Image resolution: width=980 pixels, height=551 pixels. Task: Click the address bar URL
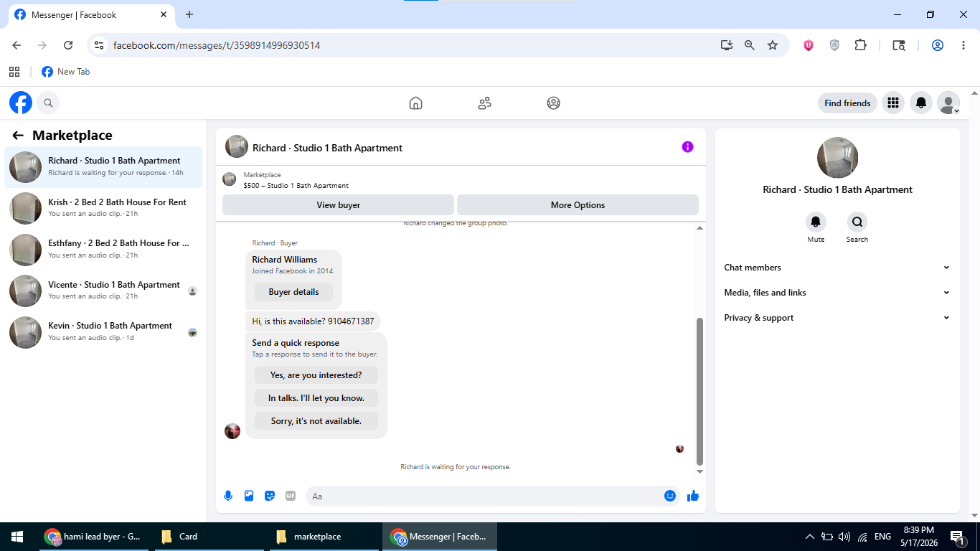pos(217,45)
